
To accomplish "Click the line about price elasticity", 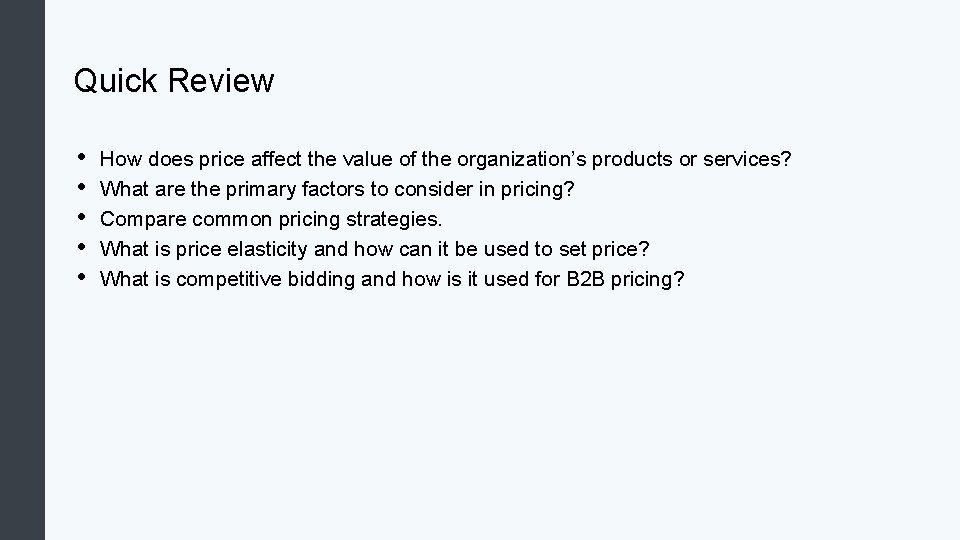I will 374,249.
